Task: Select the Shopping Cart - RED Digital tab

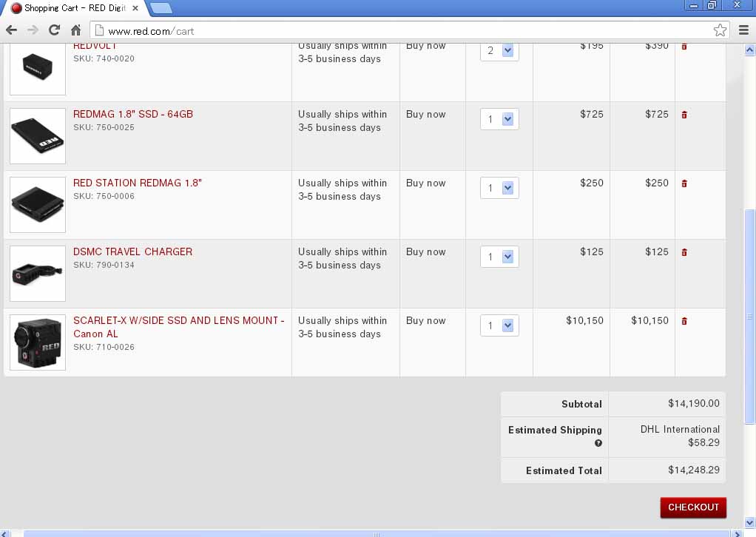Action: [75, 8]
